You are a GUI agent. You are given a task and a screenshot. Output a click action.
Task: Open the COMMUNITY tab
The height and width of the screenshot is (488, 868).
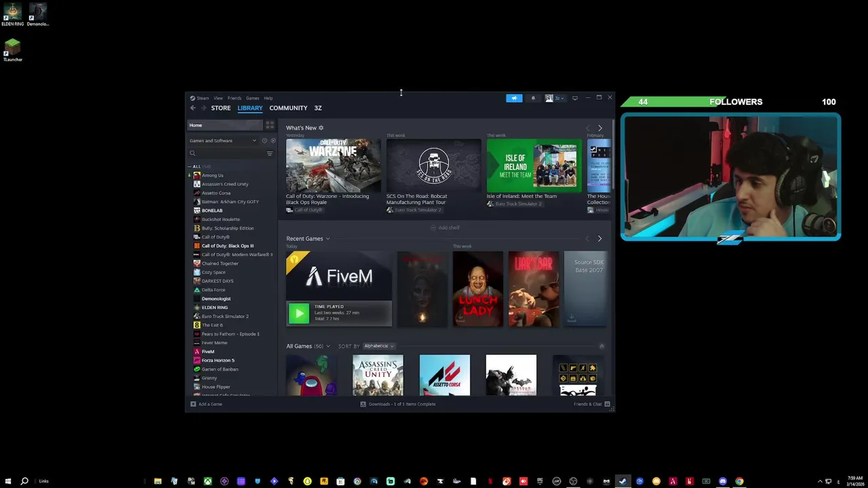pyautogui.click(x=288, y=108)
